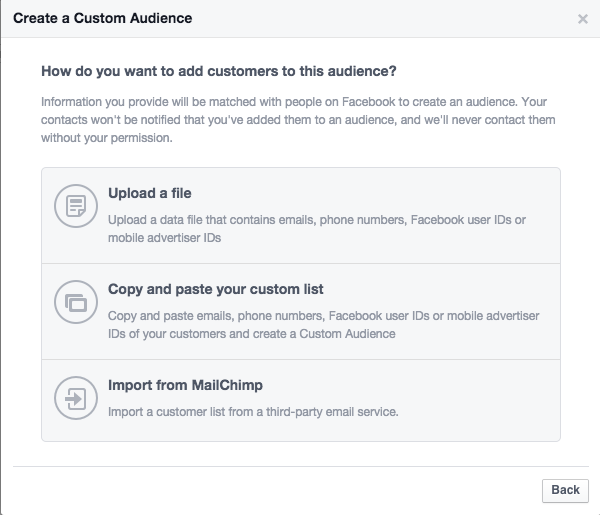Click blank area below the MailChimp option panel
Screen dimensions: 600x515
[x=300, y=453]
